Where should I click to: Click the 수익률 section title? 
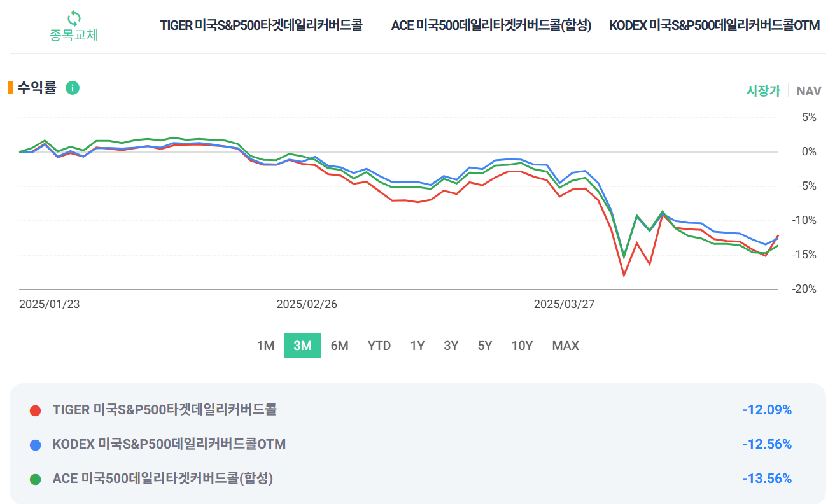(x=37, y=88)
